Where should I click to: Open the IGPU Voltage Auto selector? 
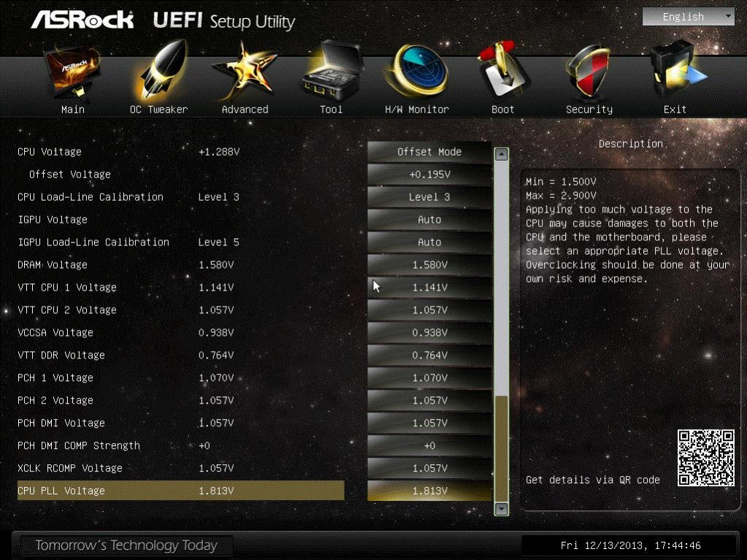click(429, 220)
